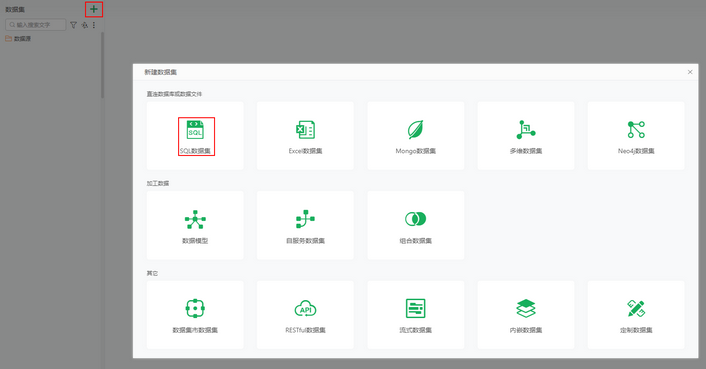The height and width of the screenshot is (369, 706).
Task: Click the Mongo数据集 label text
Action: pos(415,151)
